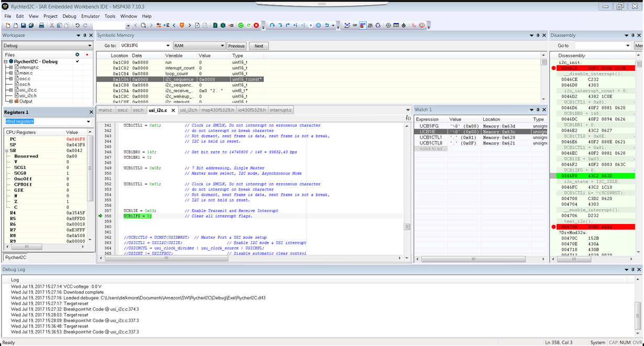Click the Save All toolbar icon
The image size is (644, 346).
(x=31, y=25)
